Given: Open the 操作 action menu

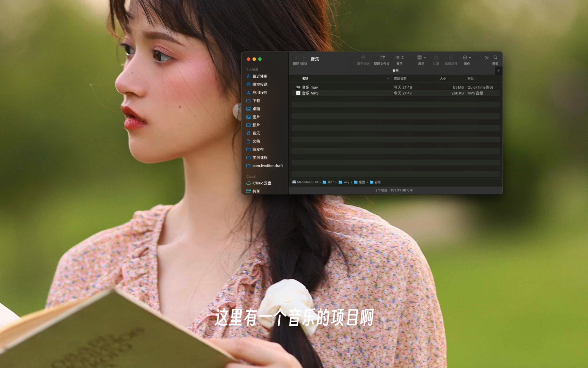Looking at the screenshot, I should point(467,58).
